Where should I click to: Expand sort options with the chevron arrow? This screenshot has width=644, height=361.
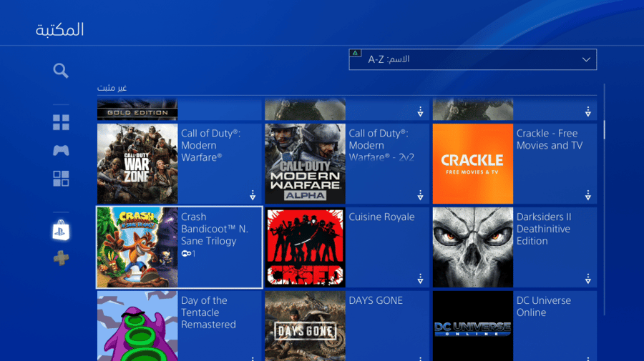pyautogui.click(x=586, y=59)
